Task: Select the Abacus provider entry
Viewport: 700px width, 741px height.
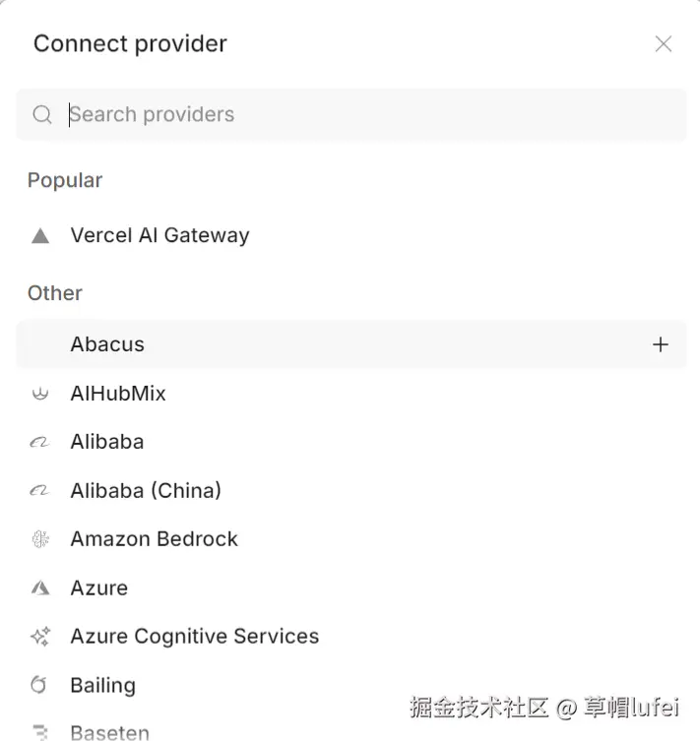Action: pyautogui.click(x=107, y=344)
